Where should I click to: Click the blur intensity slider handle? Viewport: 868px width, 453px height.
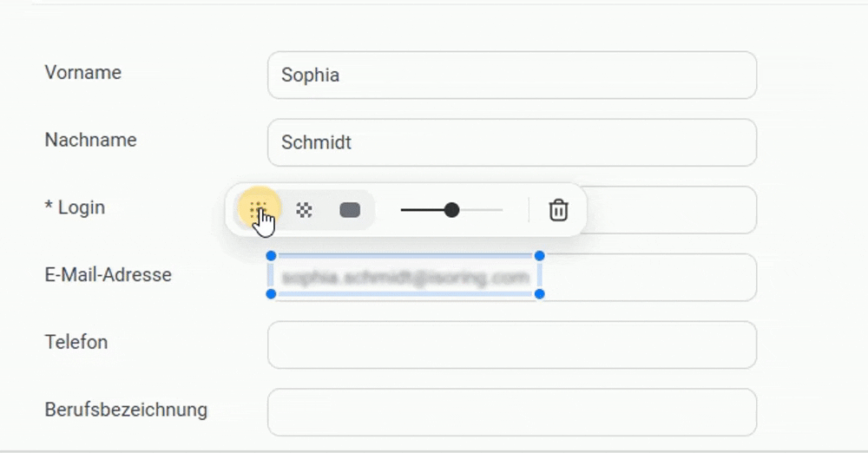(x=451, y=210)
